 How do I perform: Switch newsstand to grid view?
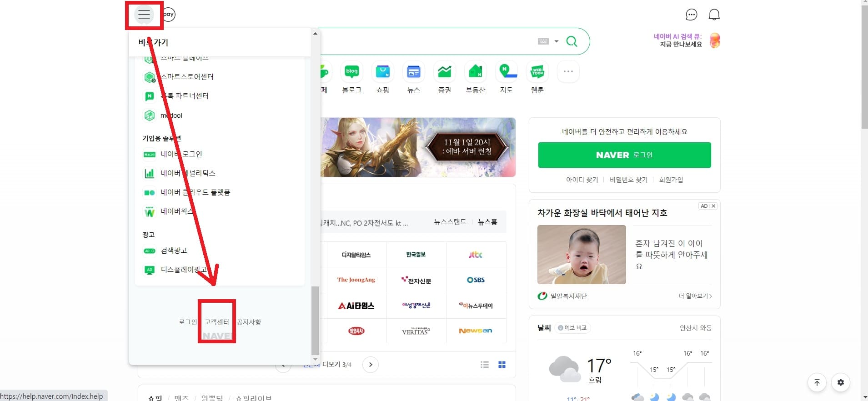pyautogui.click(x=502, y=365)
